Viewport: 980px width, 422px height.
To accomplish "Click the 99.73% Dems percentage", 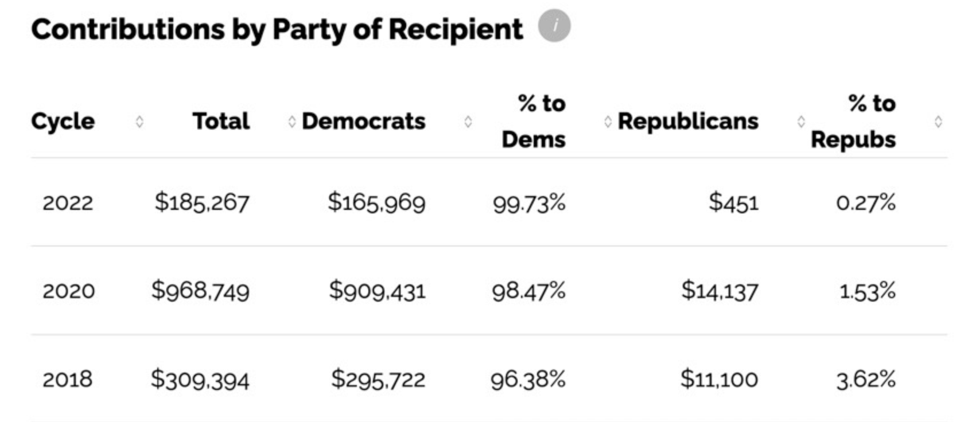I will point(528,203).
